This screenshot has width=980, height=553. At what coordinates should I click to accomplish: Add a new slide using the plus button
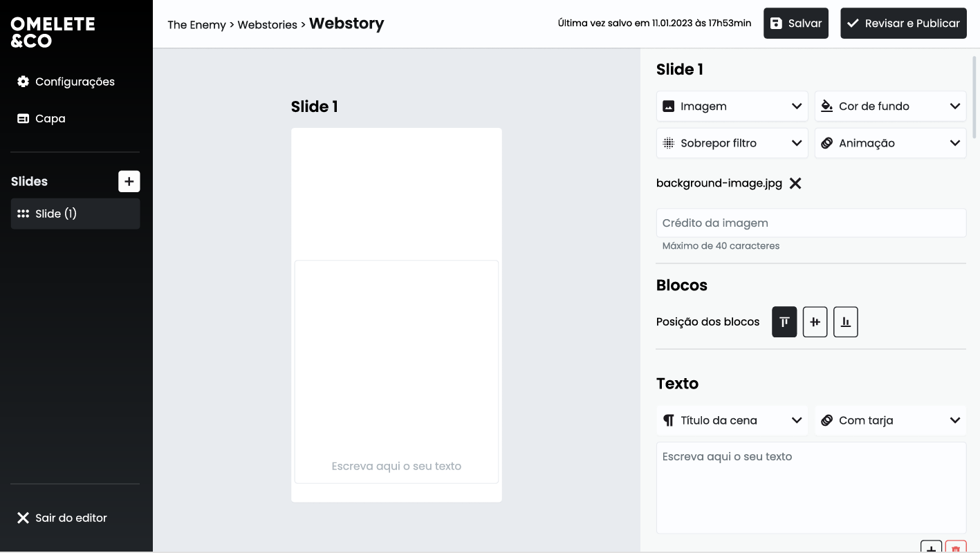(x=129, y=181)
